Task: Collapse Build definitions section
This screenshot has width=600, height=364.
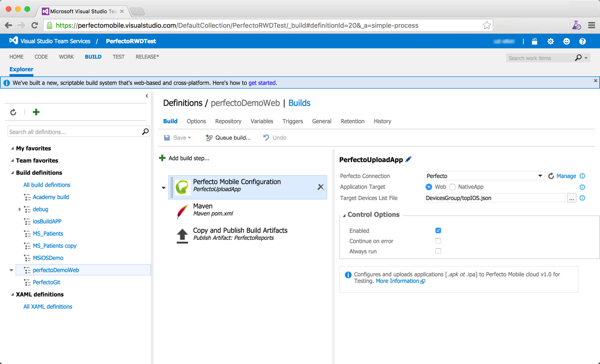Action: (x=12, y=173)
